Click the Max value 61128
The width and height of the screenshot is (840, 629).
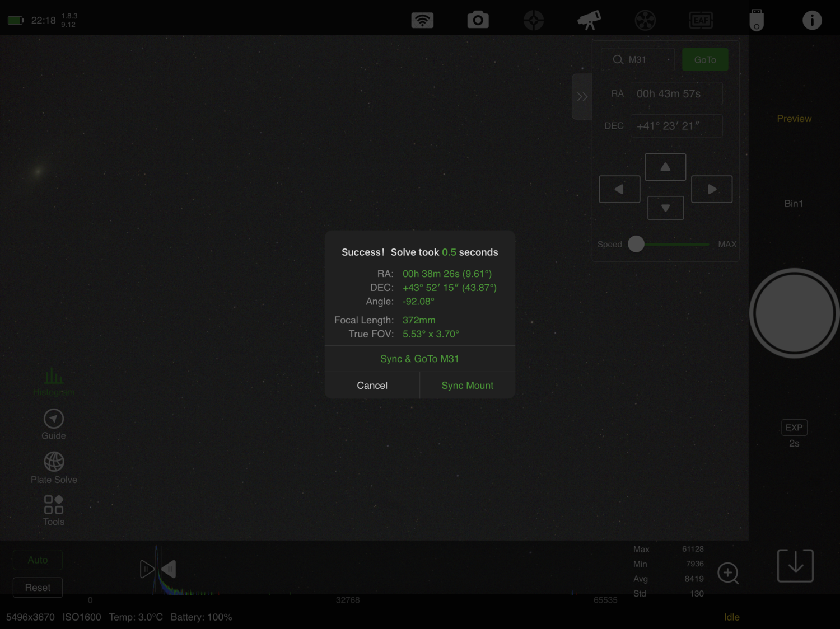(x=693, y=549)
